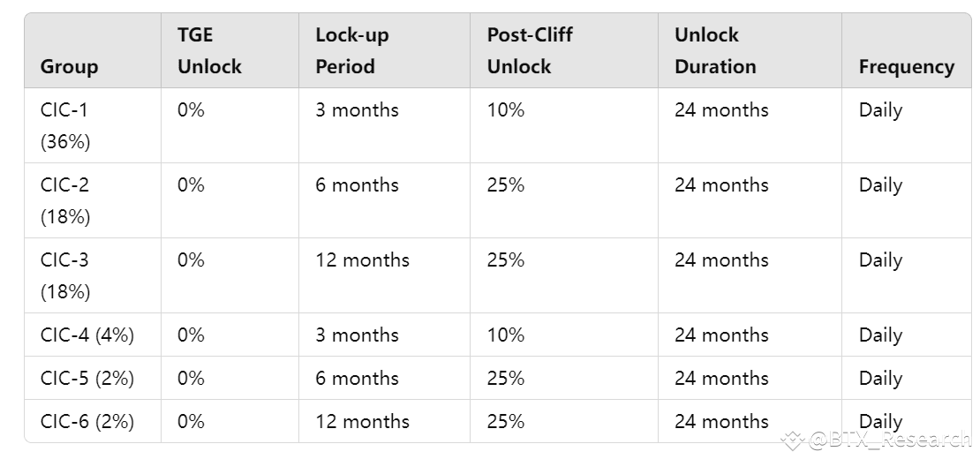Viewport: 980px width, 459px height.
Task: Select the CIC-4 post-cliff unlock value 10%
Action: coord(506,335)
